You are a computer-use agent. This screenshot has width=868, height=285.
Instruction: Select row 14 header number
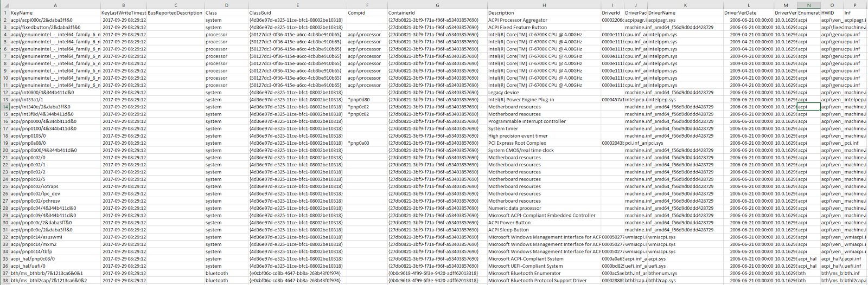click(x=4, y=107)
